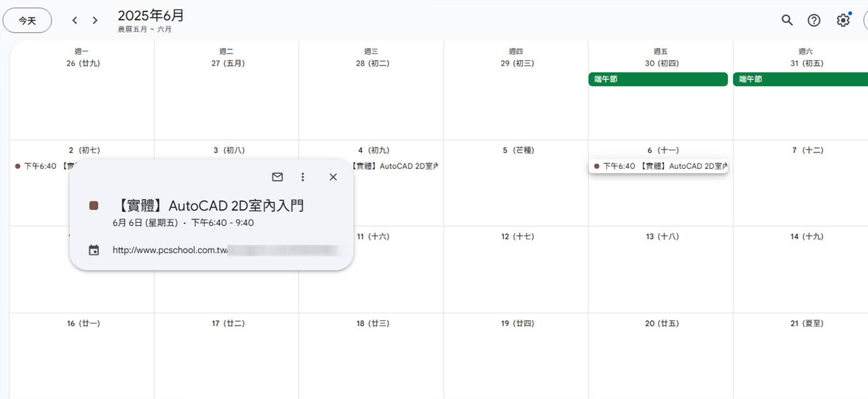The height and width of the screenshot is (399, 868).
Task: Click the 今天 button
Action: pyautogui.click(x=27, y=20)
